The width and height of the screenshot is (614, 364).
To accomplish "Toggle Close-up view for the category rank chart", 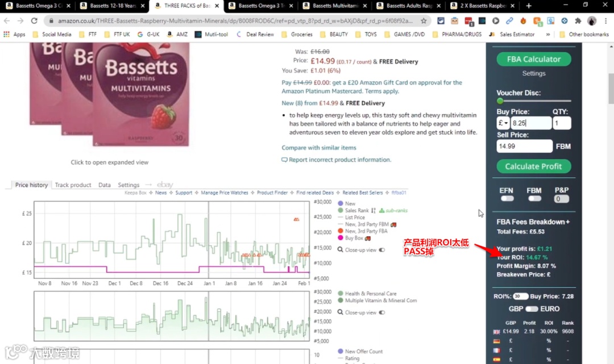I will point(382,312).
